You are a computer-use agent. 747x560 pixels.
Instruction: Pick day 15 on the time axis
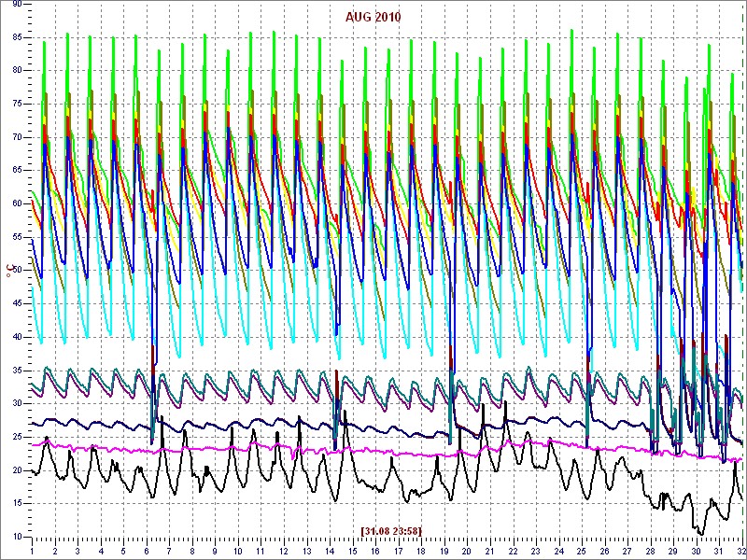click(x=353, y=552)
